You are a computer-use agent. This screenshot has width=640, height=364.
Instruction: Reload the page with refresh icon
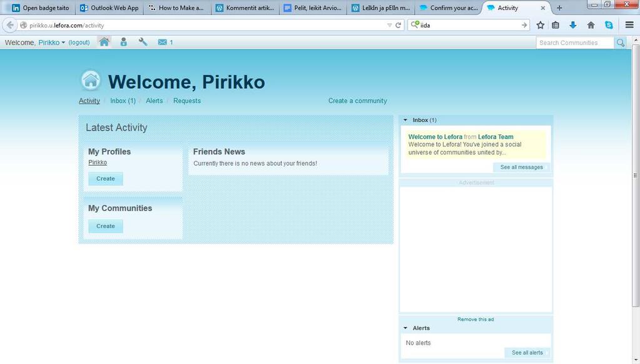[x=399, y=25]
